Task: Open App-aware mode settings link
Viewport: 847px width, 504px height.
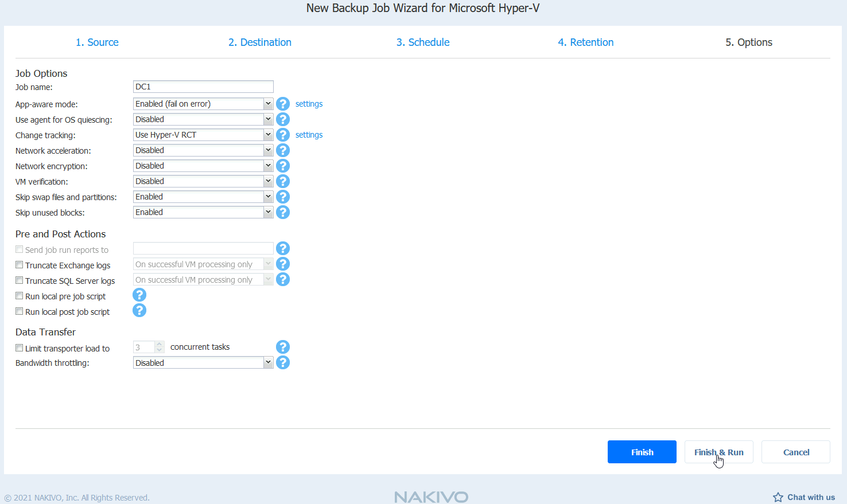Action: tap(309, 104)
